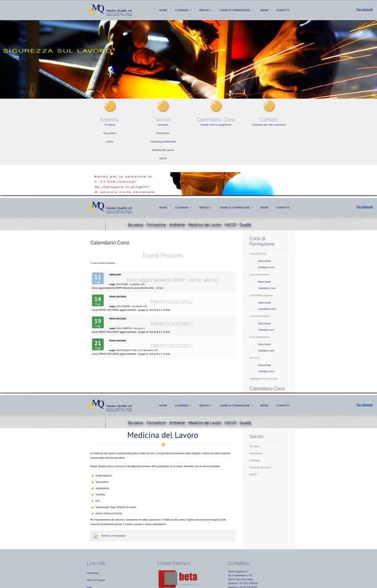Open Descrizione under Corso Primo Soccorso
377x588 pixels.
[264, 303]
